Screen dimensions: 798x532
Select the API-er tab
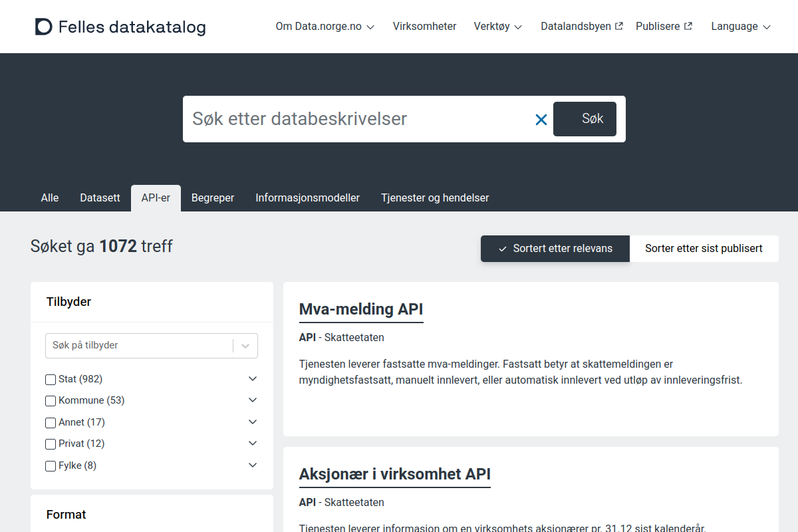156,198
